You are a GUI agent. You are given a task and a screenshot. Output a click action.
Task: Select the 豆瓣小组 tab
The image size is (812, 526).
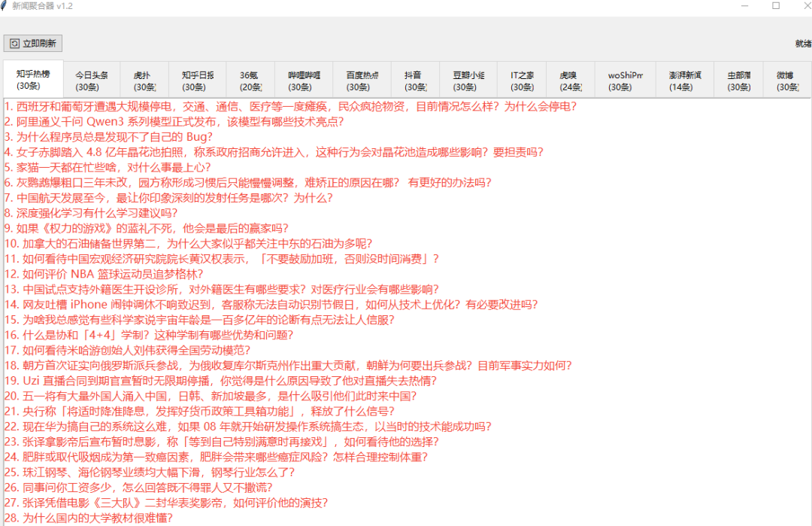click(468, 81)
